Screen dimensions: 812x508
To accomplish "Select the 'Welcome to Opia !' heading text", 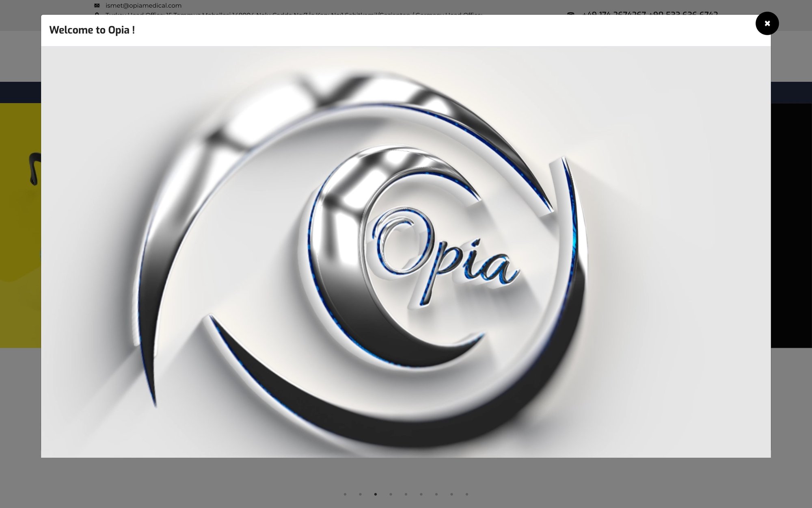I will (92, 30).
